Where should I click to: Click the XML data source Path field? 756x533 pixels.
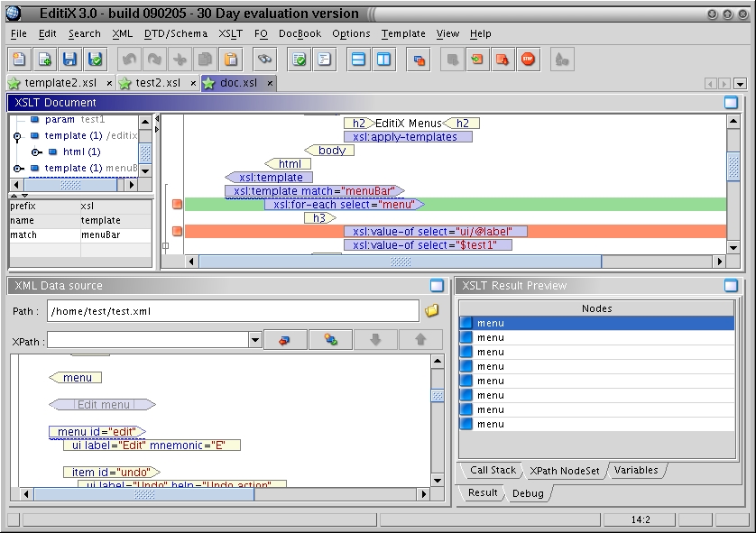233,311
